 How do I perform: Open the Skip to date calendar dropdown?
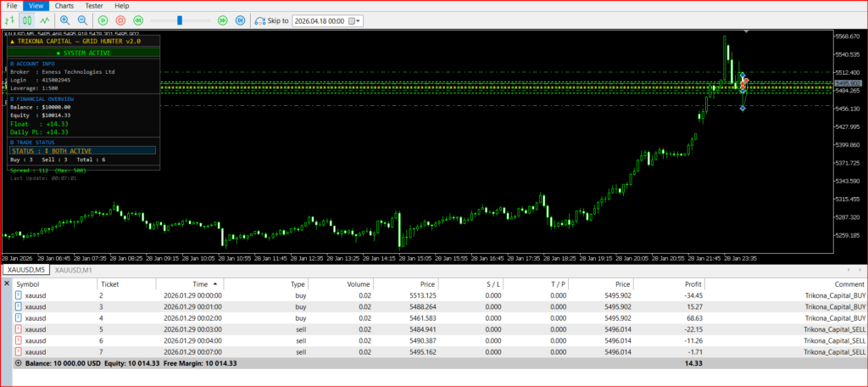coord(354,21)
